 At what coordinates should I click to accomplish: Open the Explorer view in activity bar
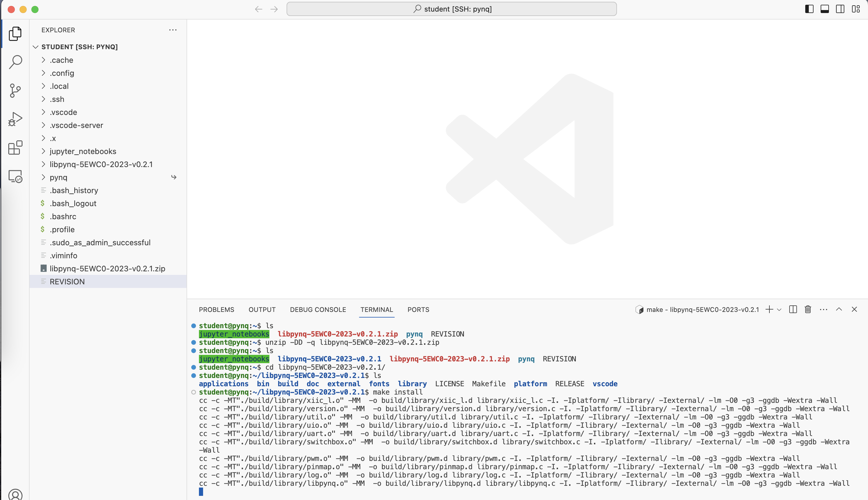click(x=15, y=34)
